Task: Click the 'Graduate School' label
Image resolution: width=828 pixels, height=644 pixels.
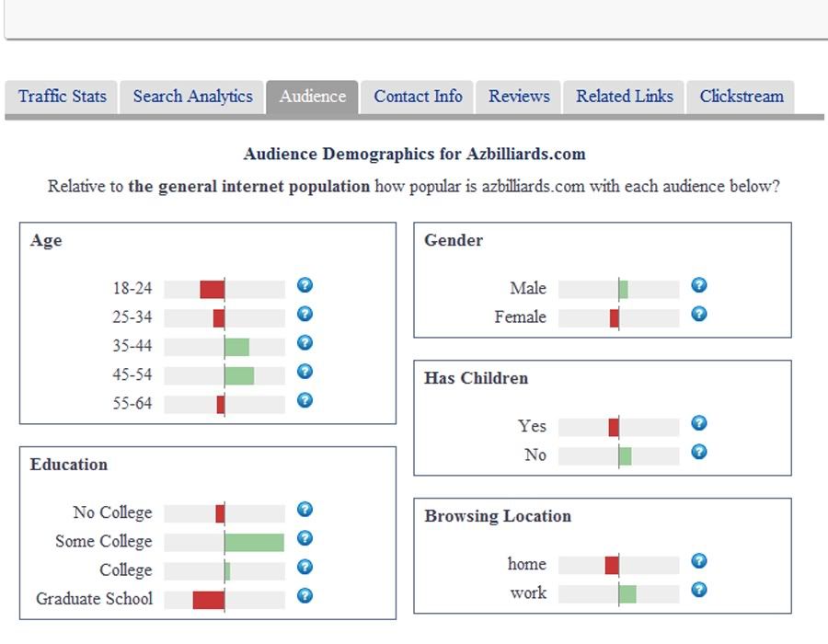Action: (x=95, y=599)
